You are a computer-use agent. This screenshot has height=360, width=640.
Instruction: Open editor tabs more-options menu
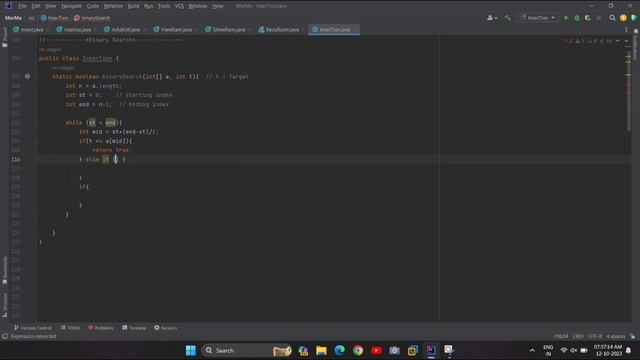(x=626, y=29)
